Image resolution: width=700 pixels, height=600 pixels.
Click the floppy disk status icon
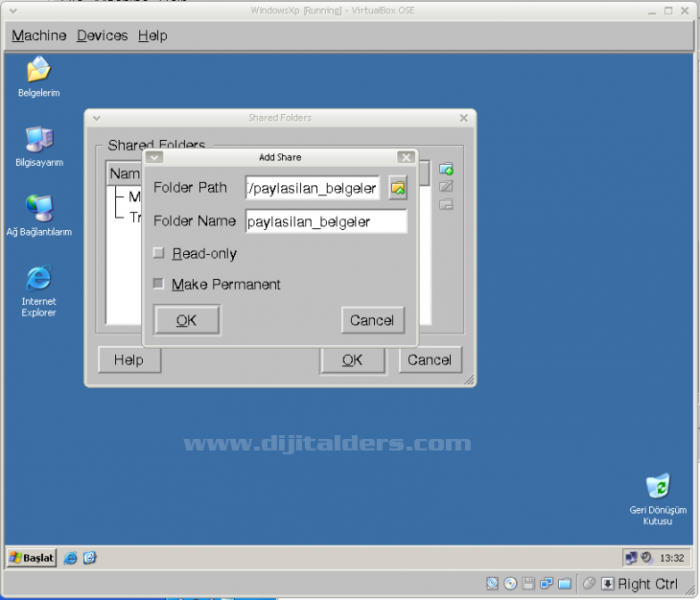(528, 583)
